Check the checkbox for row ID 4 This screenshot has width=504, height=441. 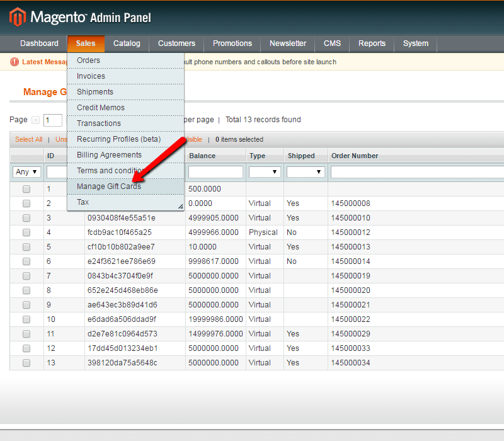click(x=26, y=232)
